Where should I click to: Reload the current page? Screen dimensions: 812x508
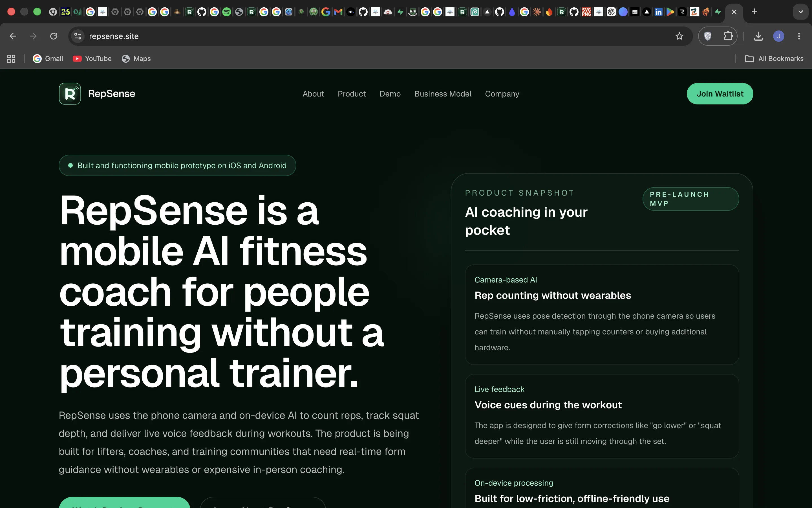54,36
